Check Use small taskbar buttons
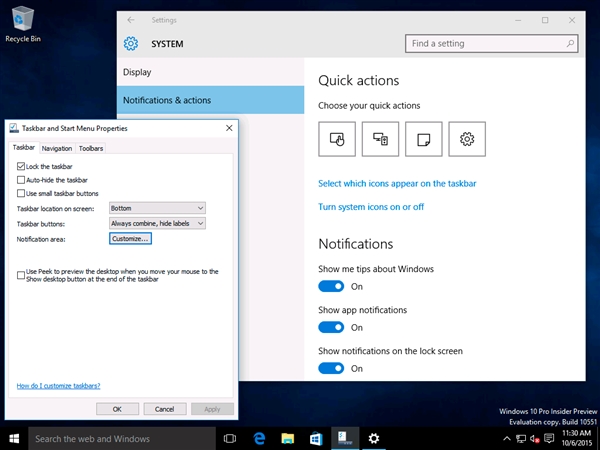 coord(22,193)
